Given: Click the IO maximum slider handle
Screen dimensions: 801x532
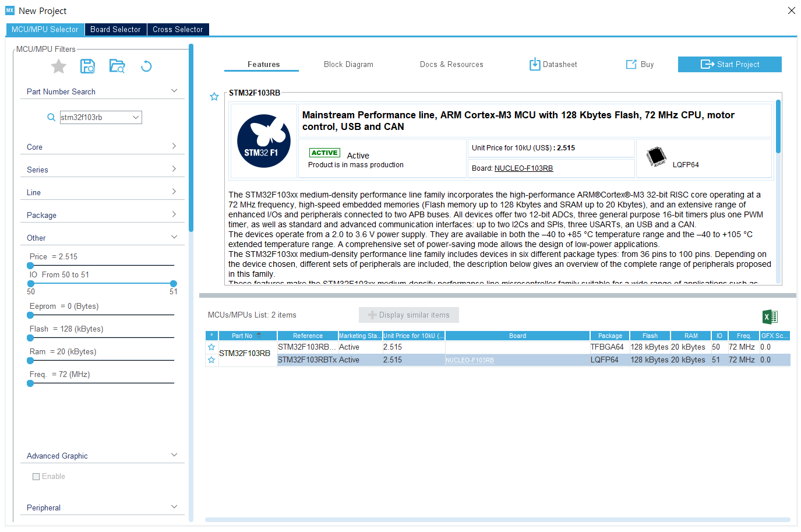Looking at the screenshot, I should coord(174,283).
